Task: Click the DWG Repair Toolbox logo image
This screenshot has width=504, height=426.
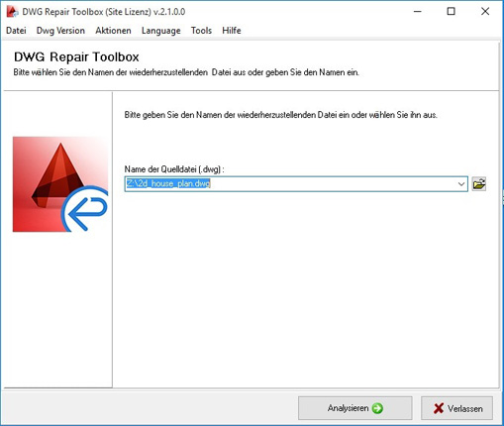Action: [60, 184]
